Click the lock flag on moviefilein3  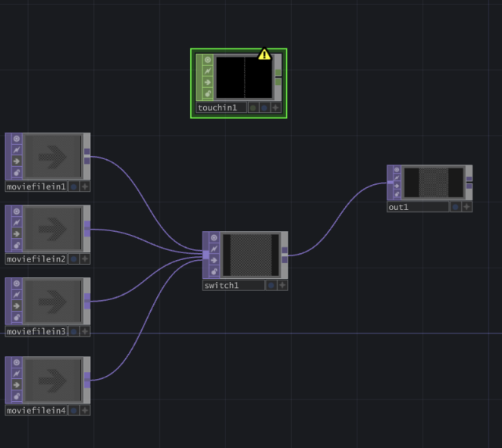[17, 317]
